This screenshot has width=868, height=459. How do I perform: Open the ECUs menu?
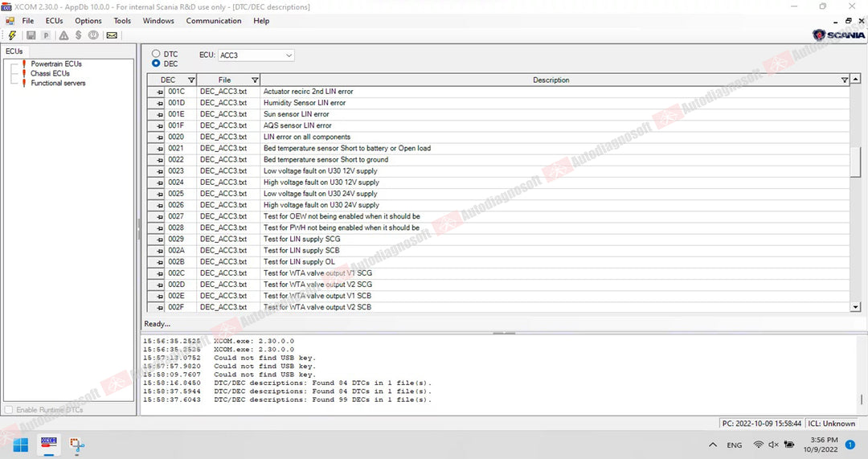(55, 21)
